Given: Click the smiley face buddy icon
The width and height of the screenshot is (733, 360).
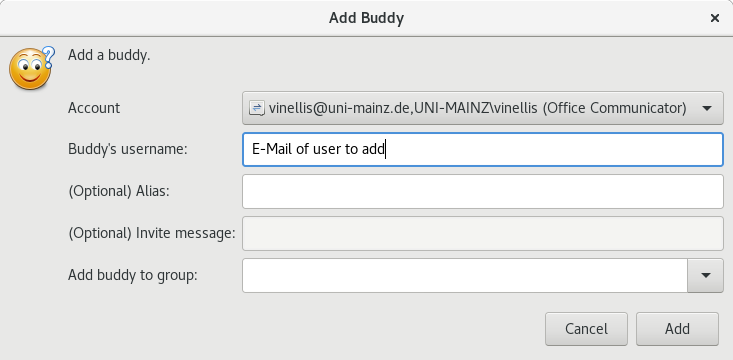Looking at the screenshot, I should pos(29,70).
